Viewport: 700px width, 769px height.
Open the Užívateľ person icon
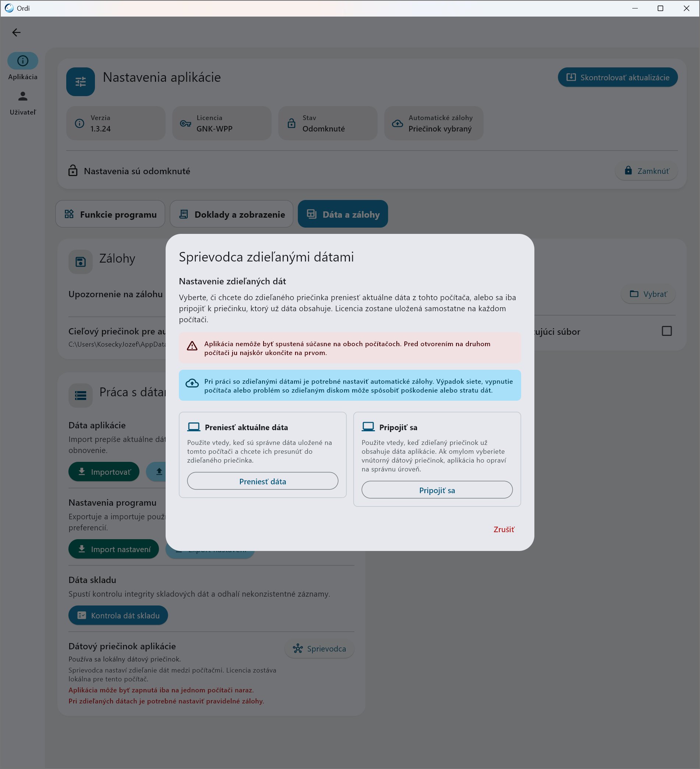point(23,96)
